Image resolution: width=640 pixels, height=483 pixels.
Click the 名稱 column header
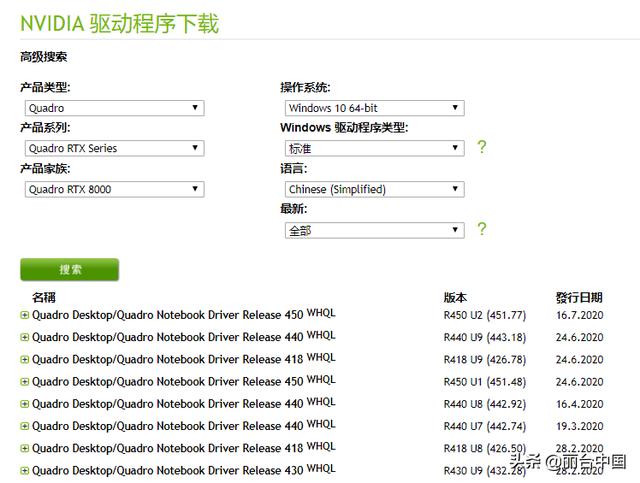point(44,297)
